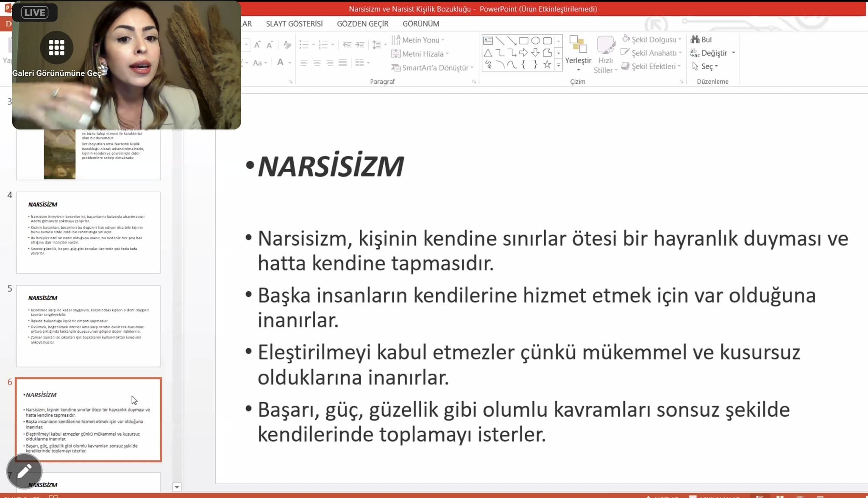
Task: Expand the shapes gallery more arrow
Action: pos(559,65)
